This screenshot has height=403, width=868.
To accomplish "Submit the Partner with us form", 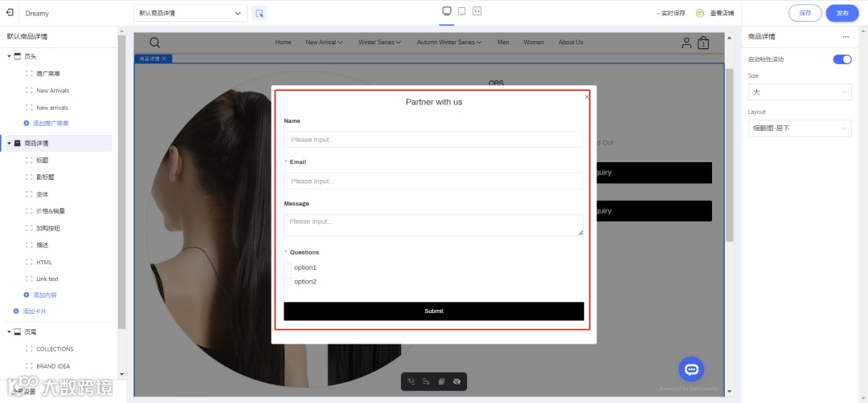I will (x=433, y=311).
